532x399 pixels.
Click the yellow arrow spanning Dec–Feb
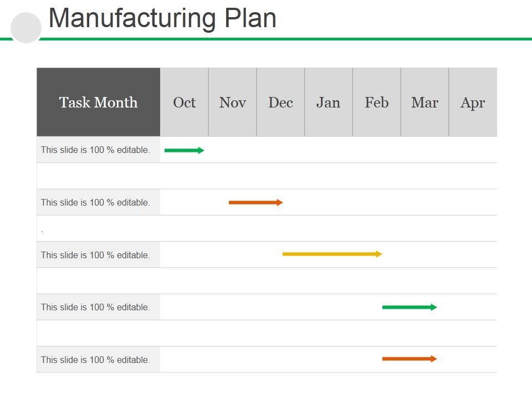[x=332, y=254]
